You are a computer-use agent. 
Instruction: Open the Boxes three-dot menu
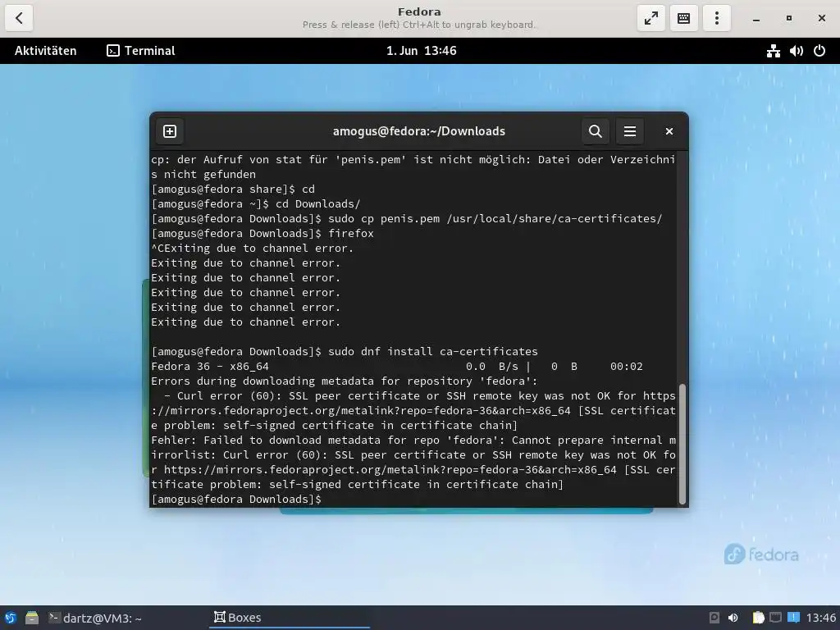click(x=716, y=18)
